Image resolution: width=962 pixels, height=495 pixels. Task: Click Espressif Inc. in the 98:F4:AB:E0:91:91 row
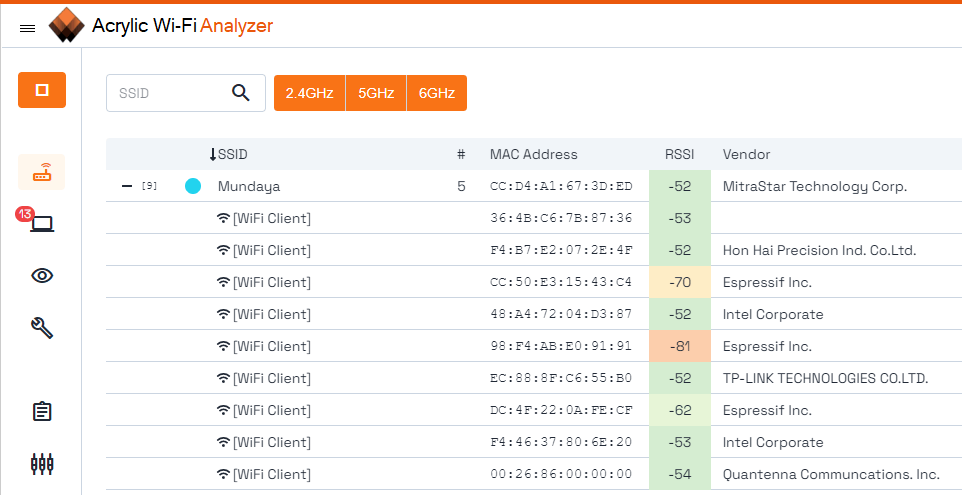[767, 346]
